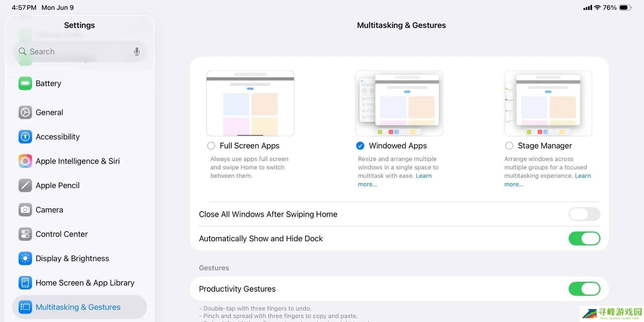Screen dimensions: 644x322
Task: Tap the Multitasking & Gestures icon
Action: pyautogui.click(x=25, y=307)
